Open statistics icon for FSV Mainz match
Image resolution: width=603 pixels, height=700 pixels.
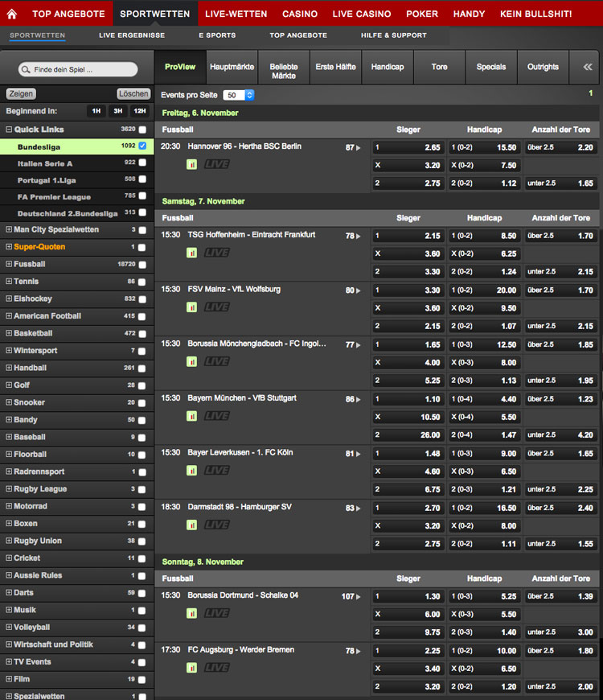click(x=192, y=307)
